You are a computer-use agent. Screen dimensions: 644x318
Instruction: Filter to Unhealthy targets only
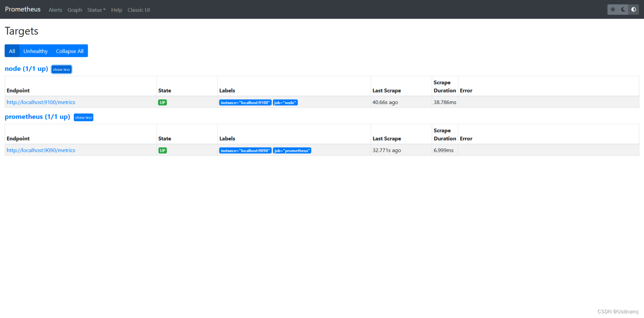(x=36, y=51)
